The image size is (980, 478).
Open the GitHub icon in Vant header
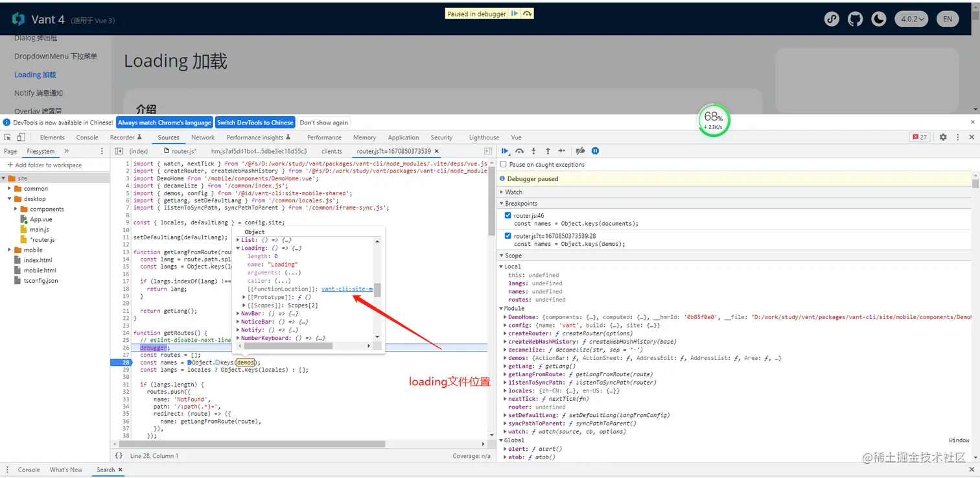click(855, 19)
